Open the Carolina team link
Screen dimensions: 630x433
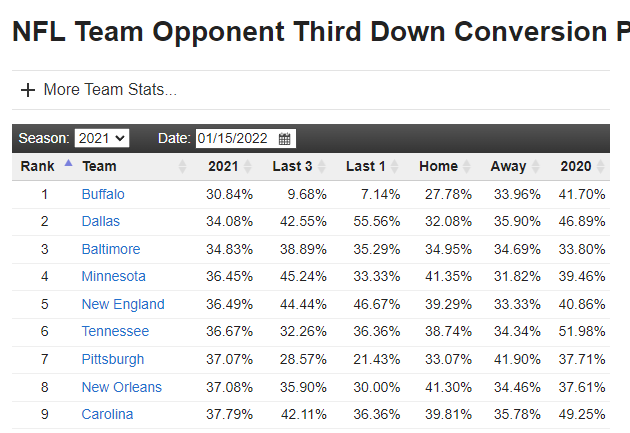tap(108, 414)
